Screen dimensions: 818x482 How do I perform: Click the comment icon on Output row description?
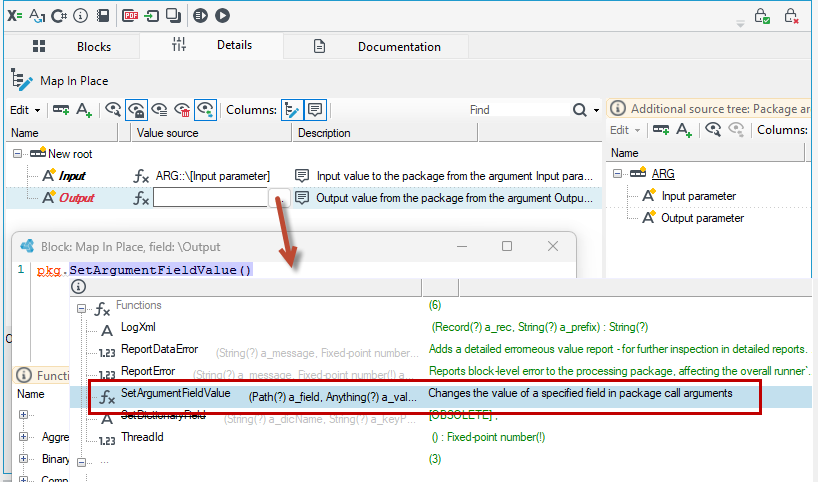point(302,198)
